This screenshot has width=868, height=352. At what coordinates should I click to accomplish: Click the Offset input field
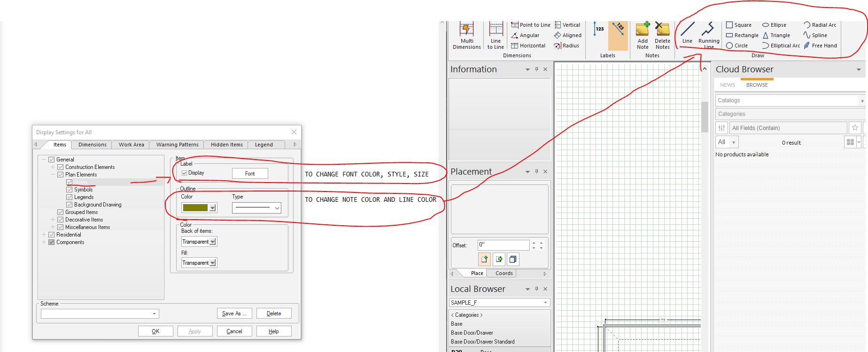tap(503, 245)
